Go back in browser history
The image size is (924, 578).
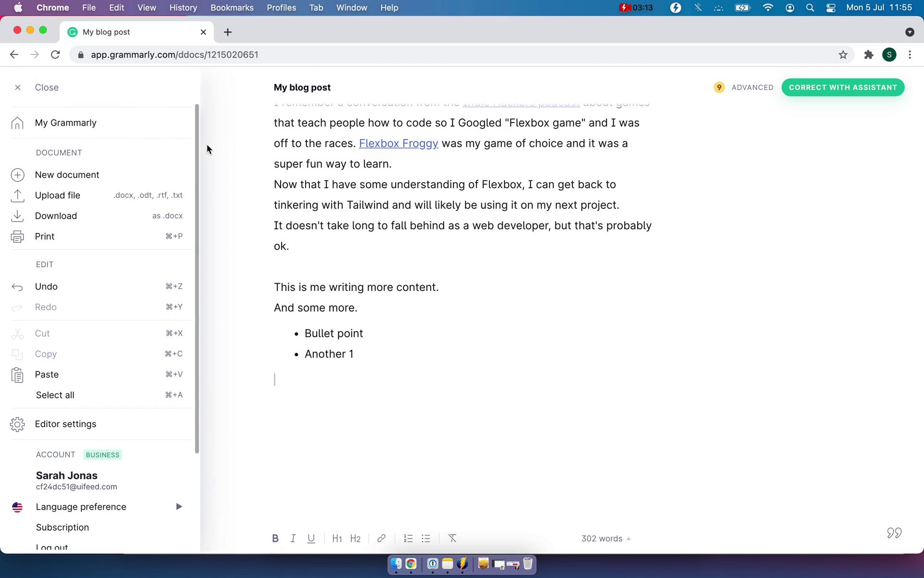point(14,55)
